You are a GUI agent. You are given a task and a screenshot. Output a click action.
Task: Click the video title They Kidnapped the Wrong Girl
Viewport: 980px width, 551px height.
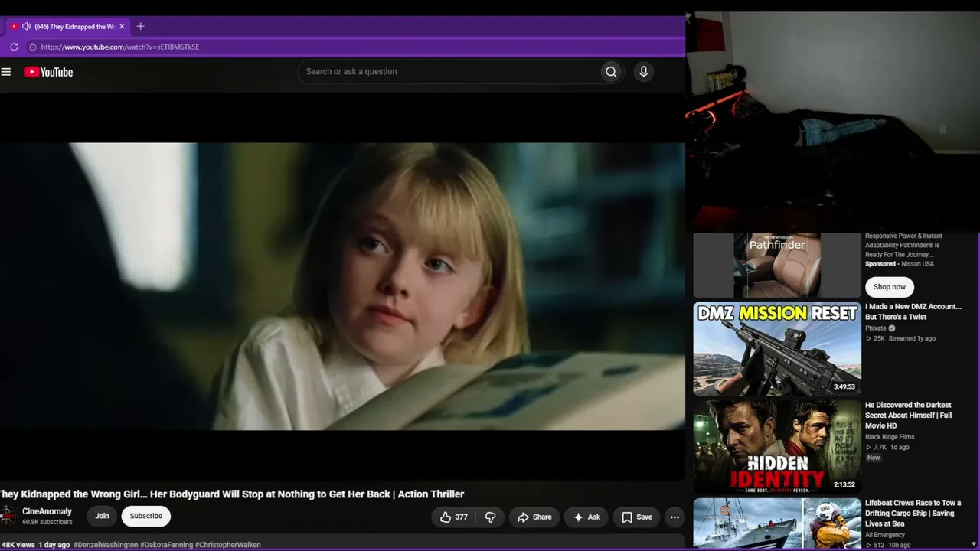(x=232, y=494)
